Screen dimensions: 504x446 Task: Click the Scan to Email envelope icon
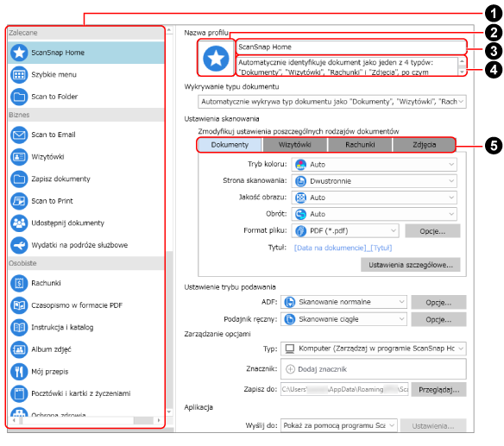click(x=19, y=135)
